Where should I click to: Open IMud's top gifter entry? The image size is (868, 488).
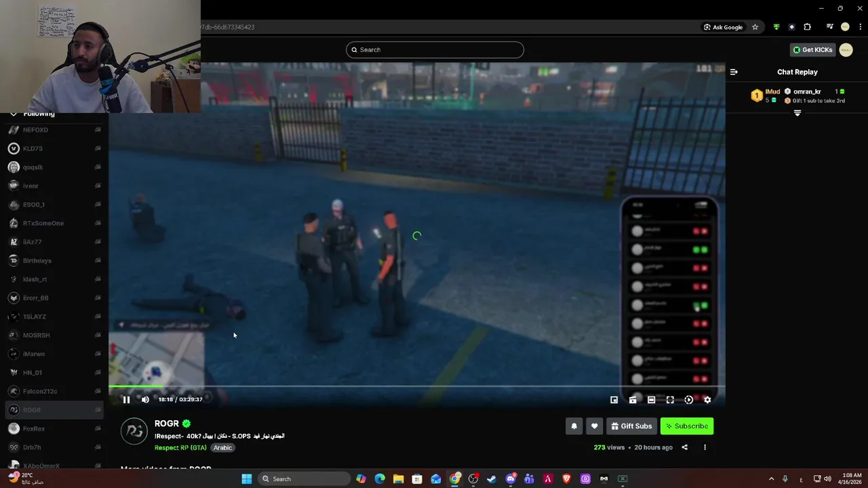pyautogui.click(x=765, y=96)
